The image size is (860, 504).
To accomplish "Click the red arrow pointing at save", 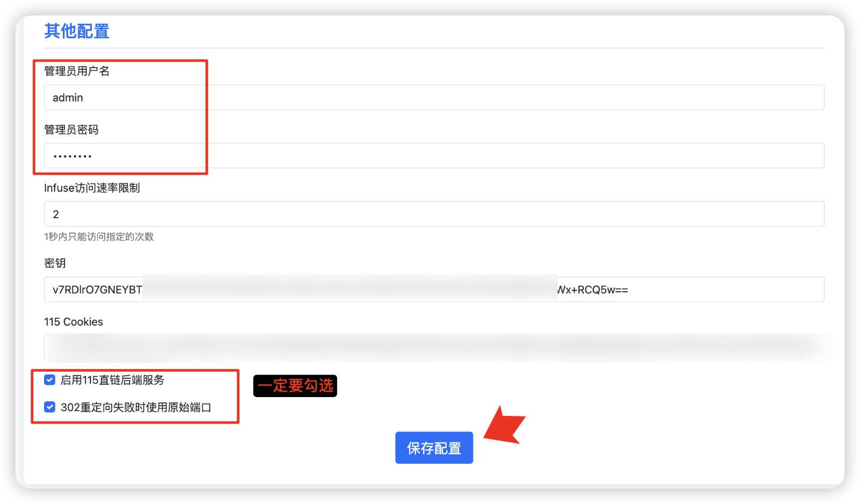I will [x=504, y=426].
